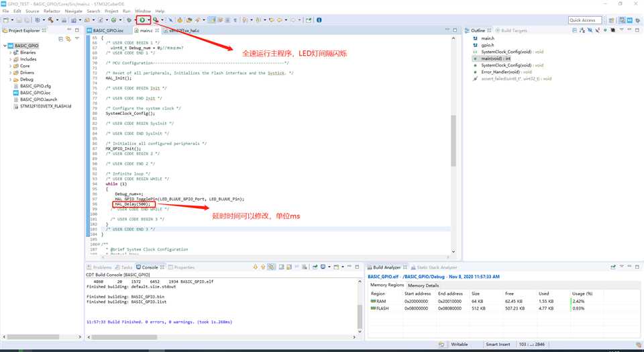Open the Memory Details tab
The height and width of the screenshot is (352, 644).
pyautogui.click(x=423, y=285)
